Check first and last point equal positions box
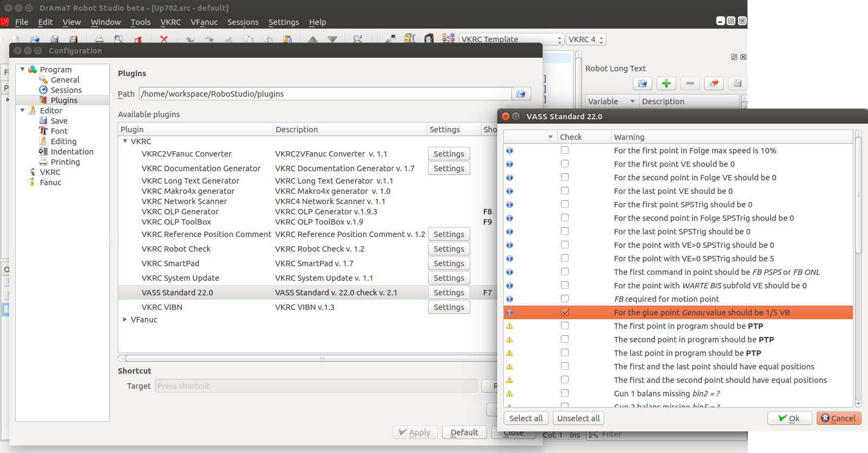Viewport: 868px width, 453px height. [565, 366]
